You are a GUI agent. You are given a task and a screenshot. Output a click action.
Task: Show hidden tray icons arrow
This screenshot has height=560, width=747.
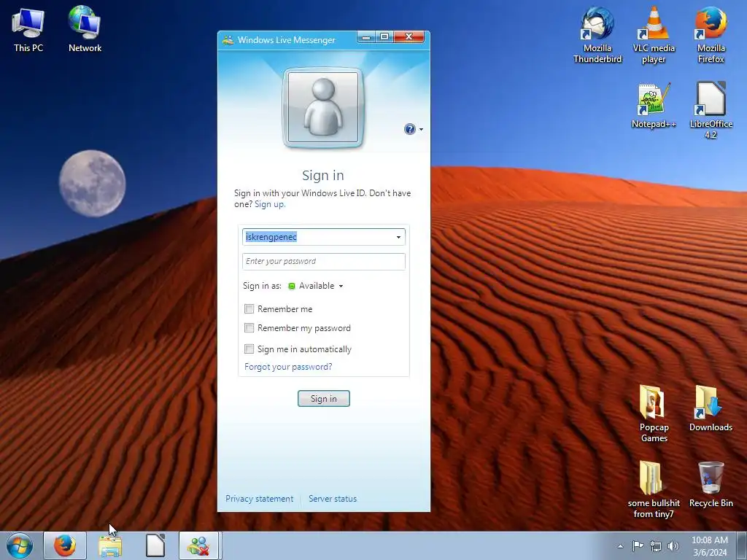click(x=620, y=546)
